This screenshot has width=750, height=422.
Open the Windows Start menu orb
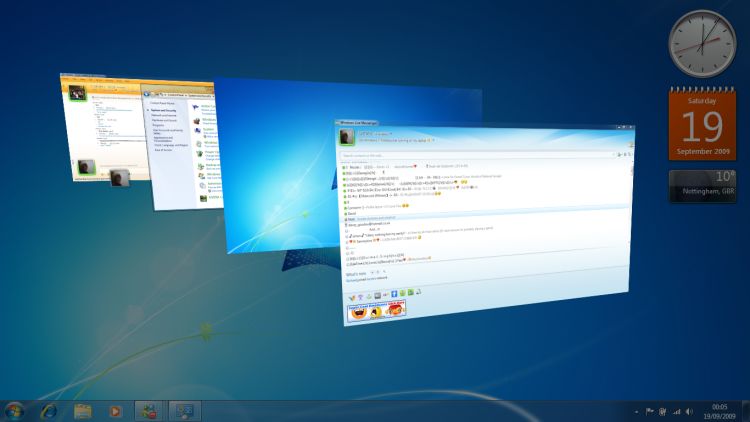point(15,410)
